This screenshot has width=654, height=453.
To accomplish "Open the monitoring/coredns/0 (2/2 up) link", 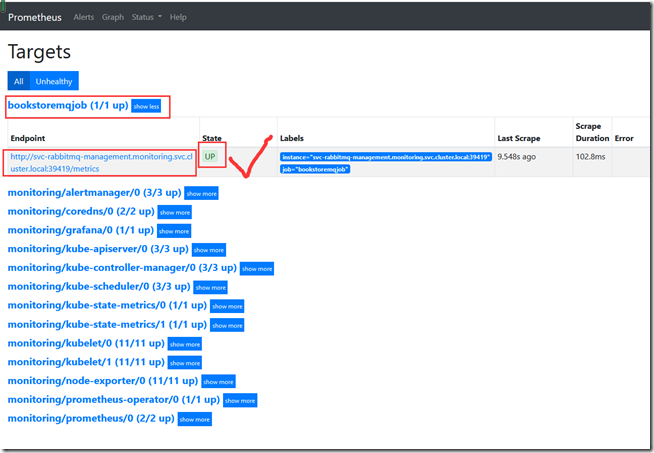I will coord(81,211).
